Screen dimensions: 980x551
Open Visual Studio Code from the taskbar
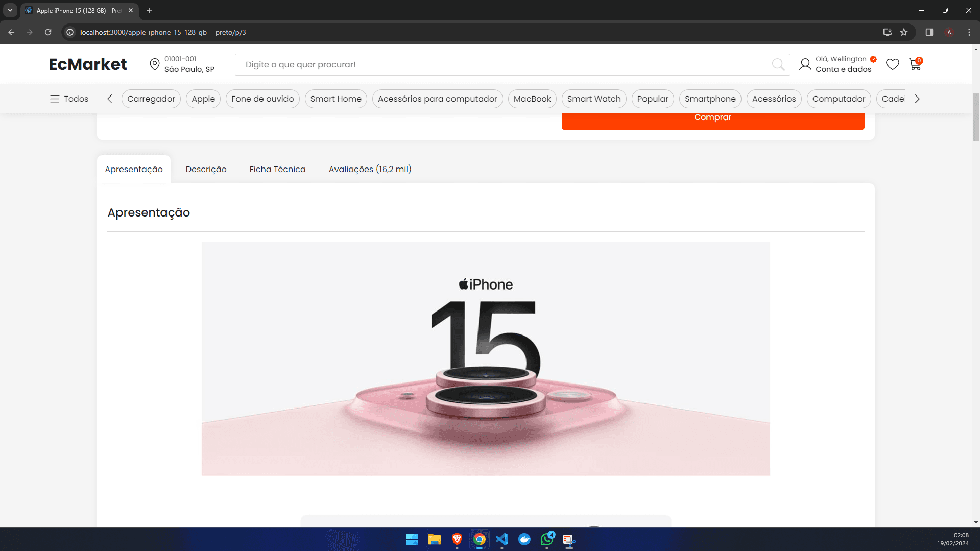502,539
